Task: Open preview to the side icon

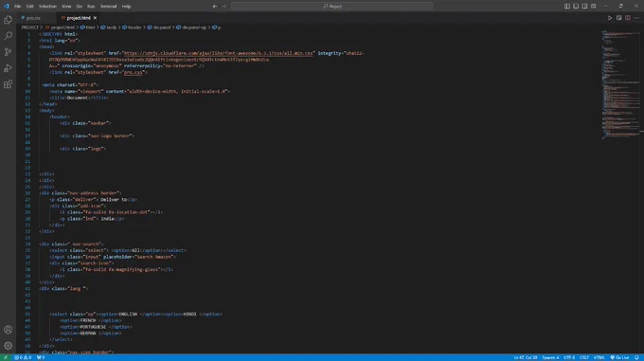Action: (x=619, y=18)
